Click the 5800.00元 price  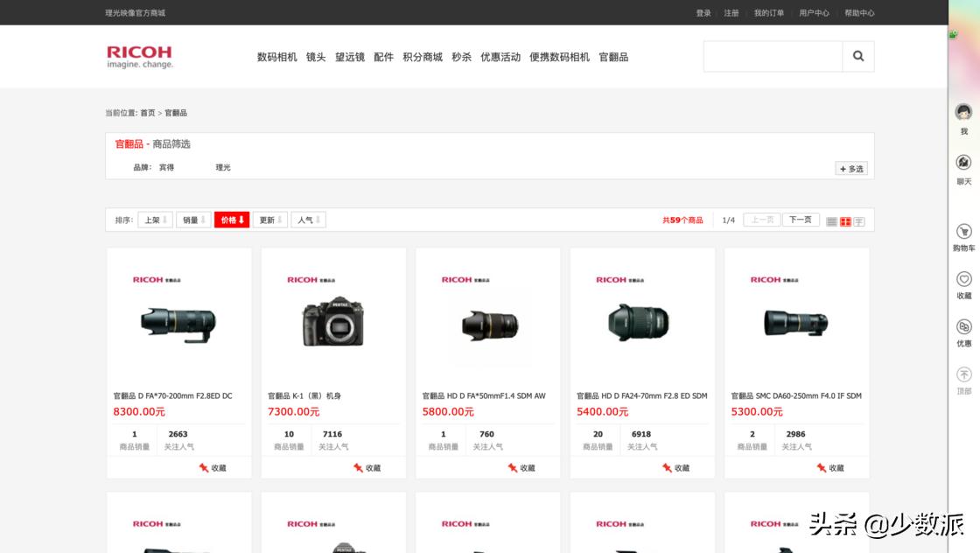pos(447,412)
